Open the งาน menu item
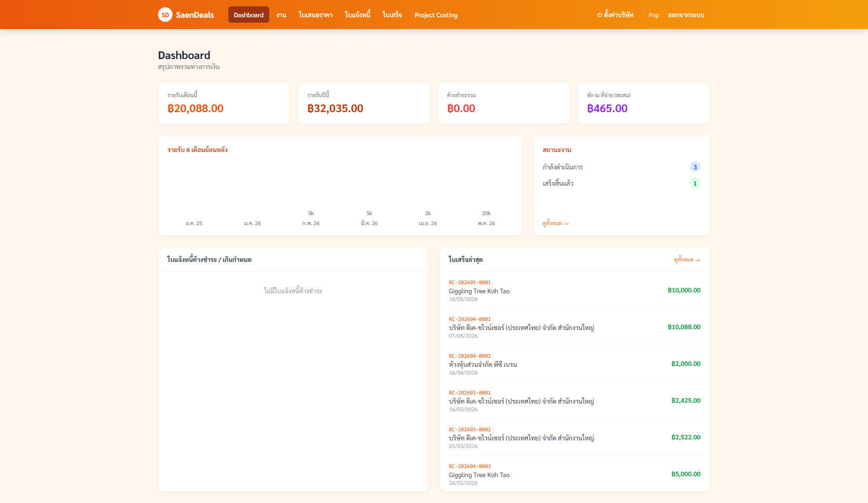This screenshot has width=868, height=503. tap(281, 15)
